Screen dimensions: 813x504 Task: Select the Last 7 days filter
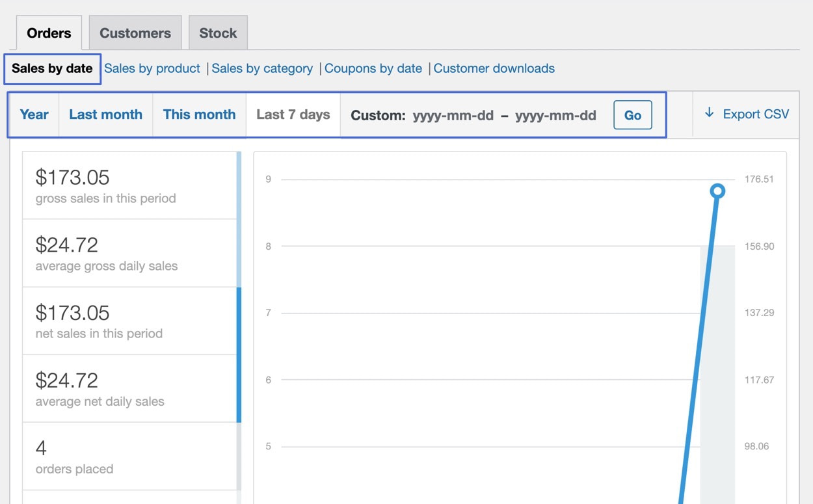[293, 114]
